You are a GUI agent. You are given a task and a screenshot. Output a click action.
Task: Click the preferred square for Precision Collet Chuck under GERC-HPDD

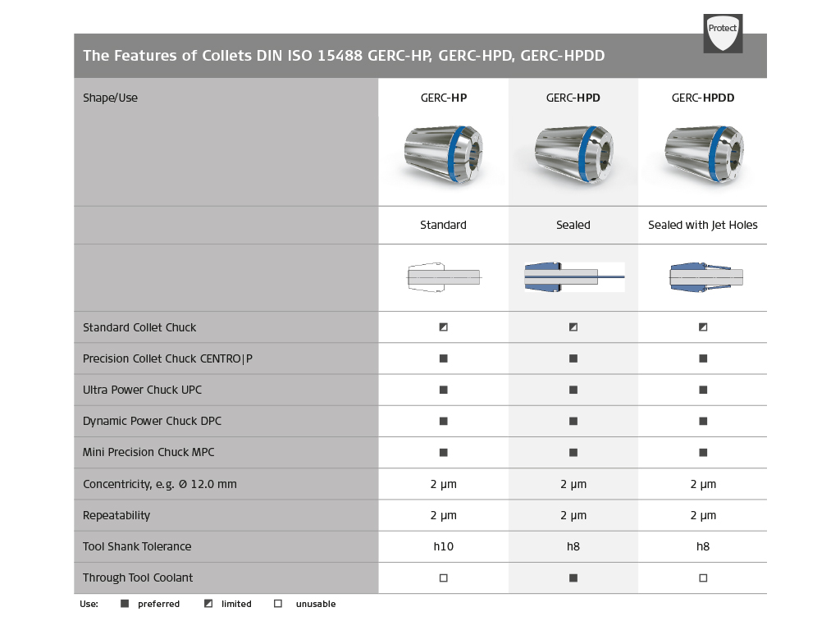(703, 358)
